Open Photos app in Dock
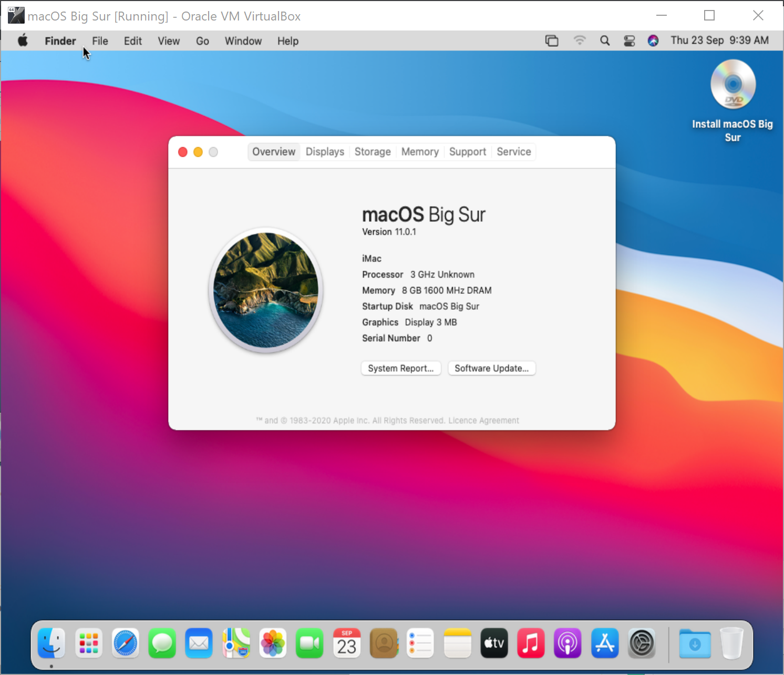 click(x=273, y=642)
